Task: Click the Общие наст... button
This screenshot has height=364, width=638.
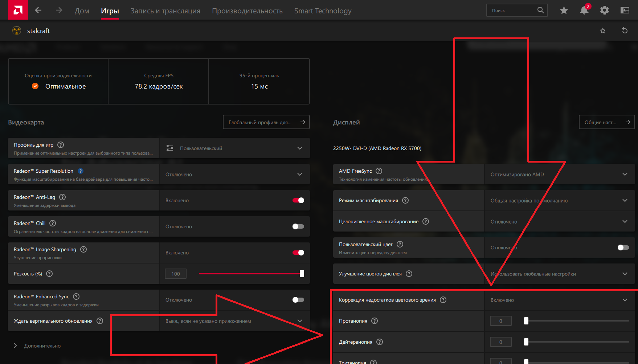Action: [x=606, y=122]
